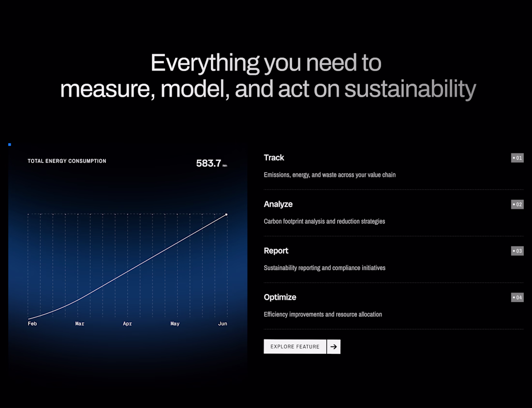Click the carbon footprint analysis description
This screenshot has height=408, width=532.
pos(325,221)
